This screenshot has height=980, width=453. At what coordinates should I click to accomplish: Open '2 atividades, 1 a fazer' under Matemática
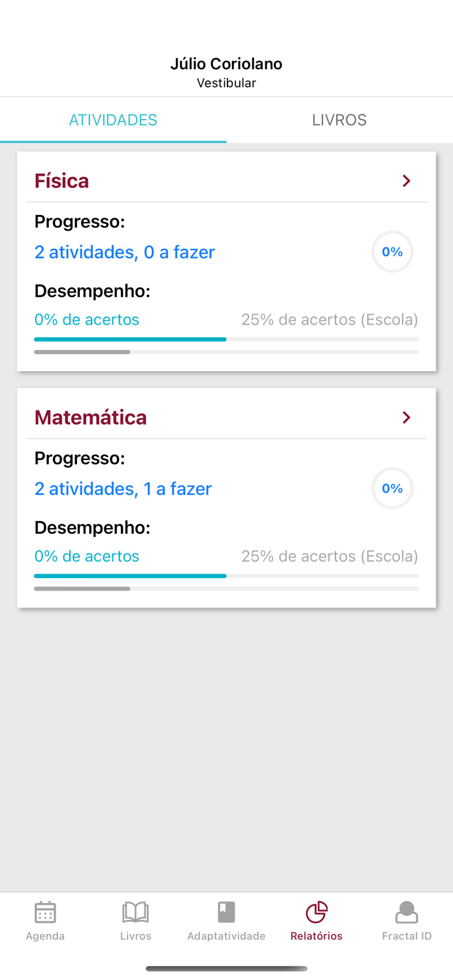(123, 489)
